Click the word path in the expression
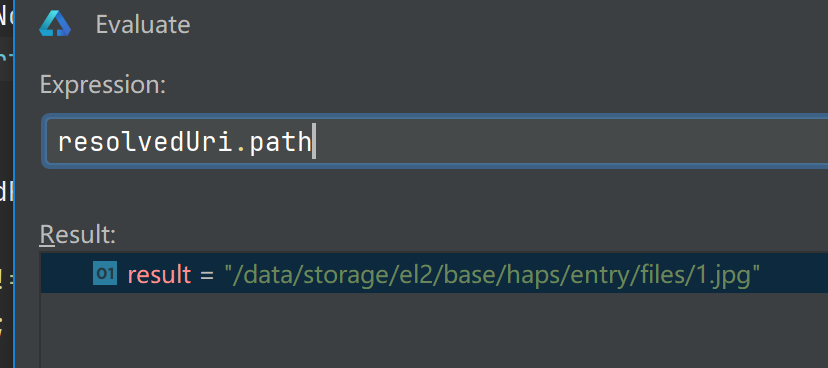This screenshot has width=828, height=368. [280, 142]
